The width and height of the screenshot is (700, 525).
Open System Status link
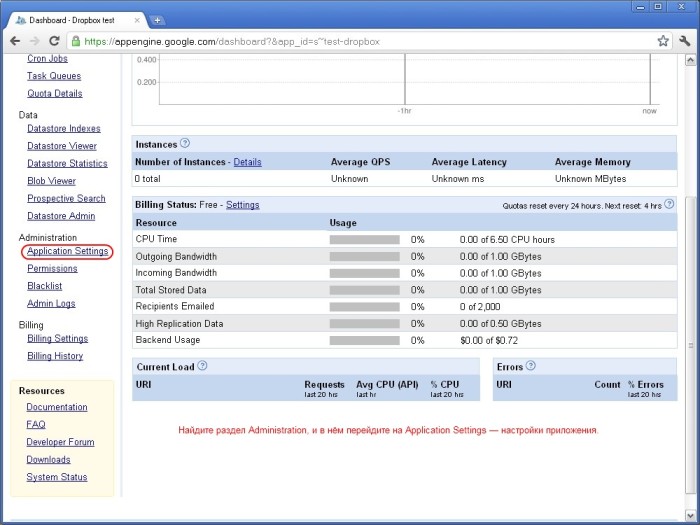(x=57, y=477)
